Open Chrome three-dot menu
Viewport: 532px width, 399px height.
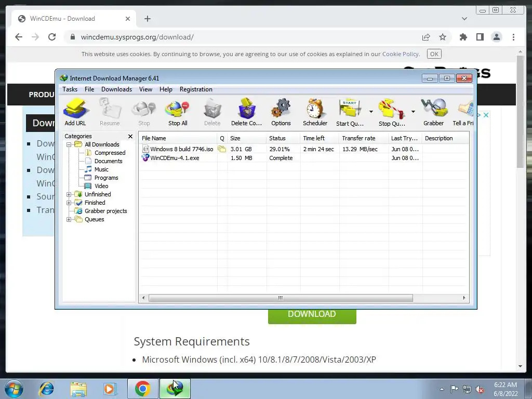pyautogui.click(x=513, y=37)
